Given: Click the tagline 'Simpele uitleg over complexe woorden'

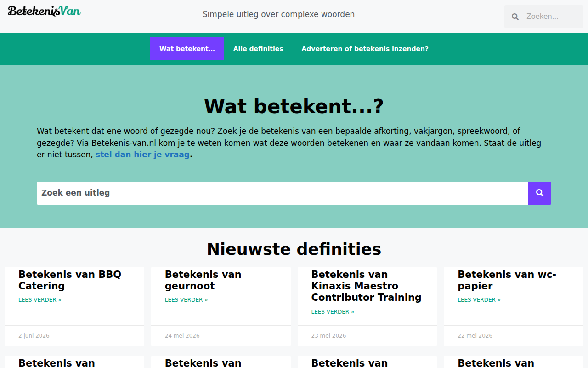Looking at the screenshot, I should click(278, 14).
